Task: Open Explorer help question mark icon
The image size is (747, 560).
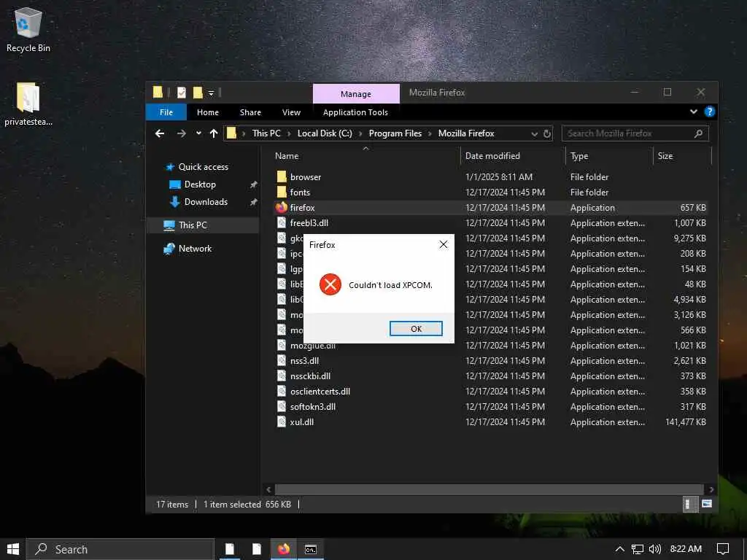Action: pos(709,112)
